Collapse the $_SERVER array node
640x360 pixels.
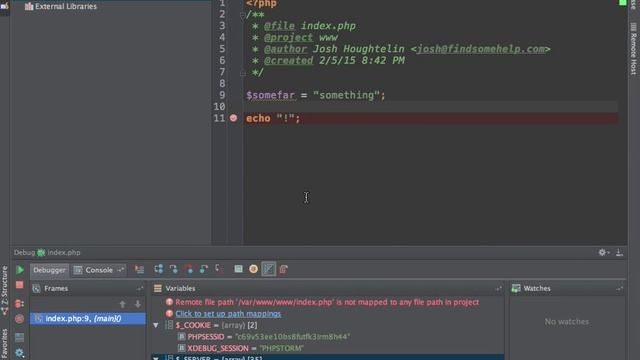pos(156,358)
